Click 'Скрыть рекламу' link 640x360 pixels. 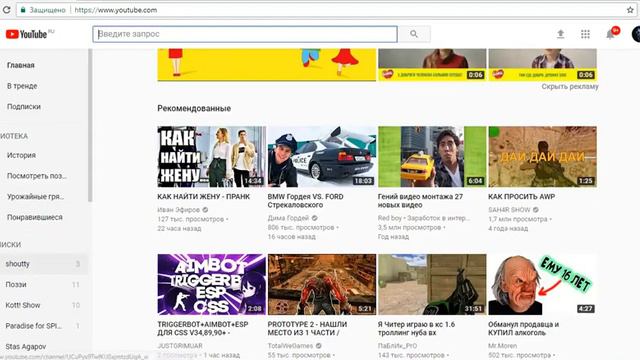570,87
